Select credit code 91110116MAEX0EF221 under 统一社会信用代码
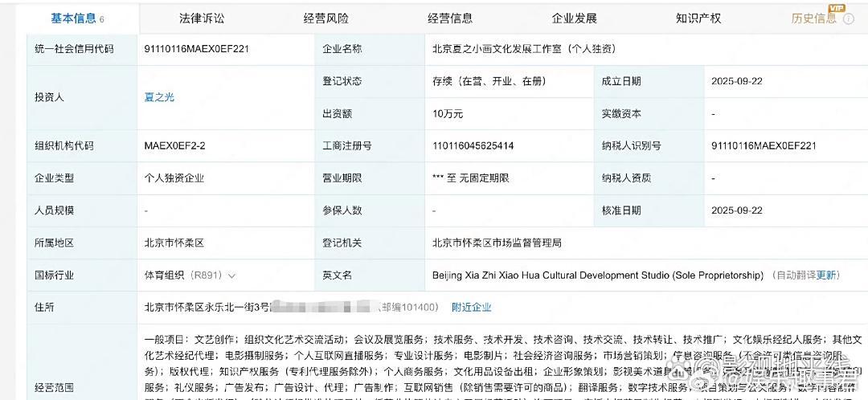This screenshot has width=868, height=400. click(197, 49)
